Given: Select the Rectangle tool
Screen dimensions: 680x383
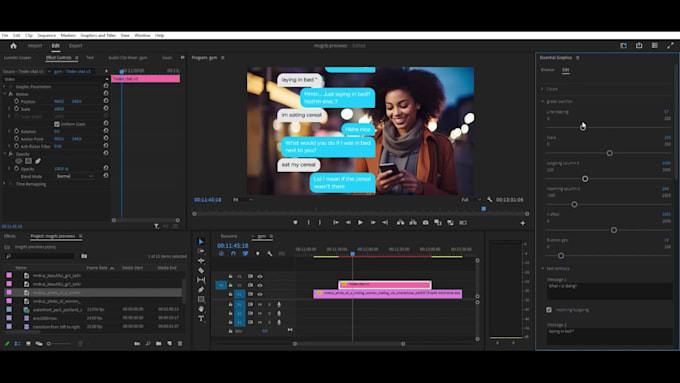Looking at the screenshot, I should pos(201,299).
